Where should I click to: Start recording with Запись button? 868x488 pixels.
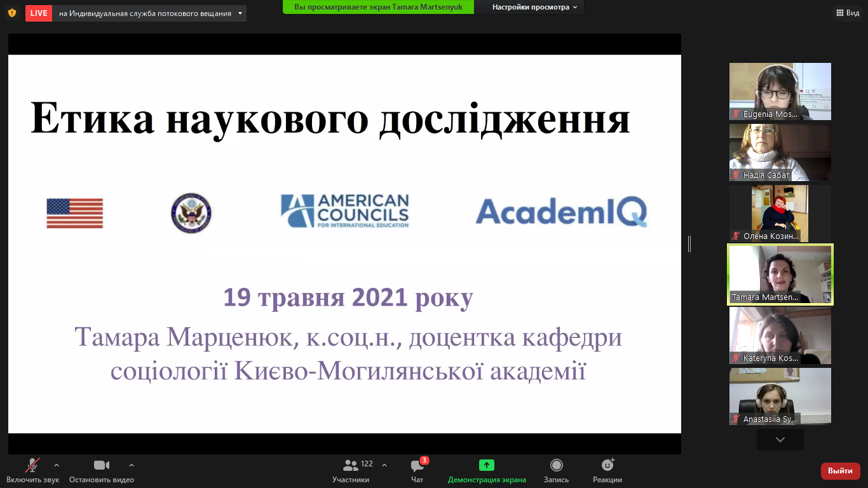coord(557,470)
